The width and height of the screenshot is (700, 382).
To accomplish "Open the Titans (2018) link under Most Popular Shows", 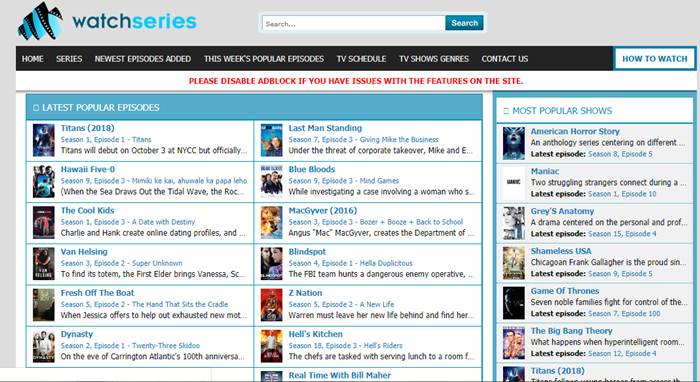I will 558,371.
